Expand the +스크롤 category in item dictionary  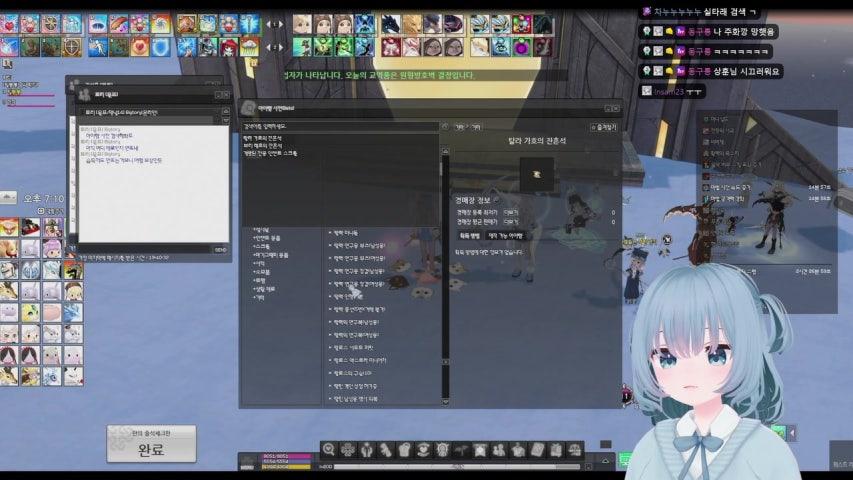[x=261, y=247]
